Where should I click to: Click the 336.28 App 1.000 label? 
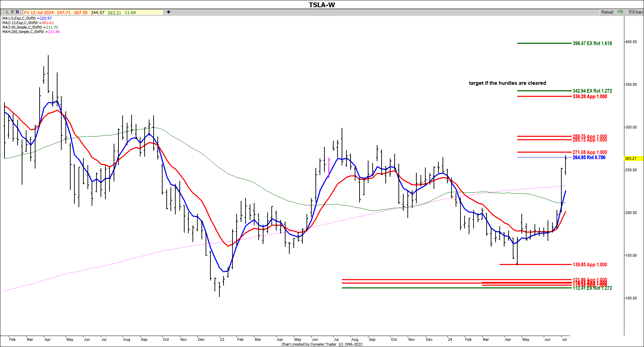[590, 96]
